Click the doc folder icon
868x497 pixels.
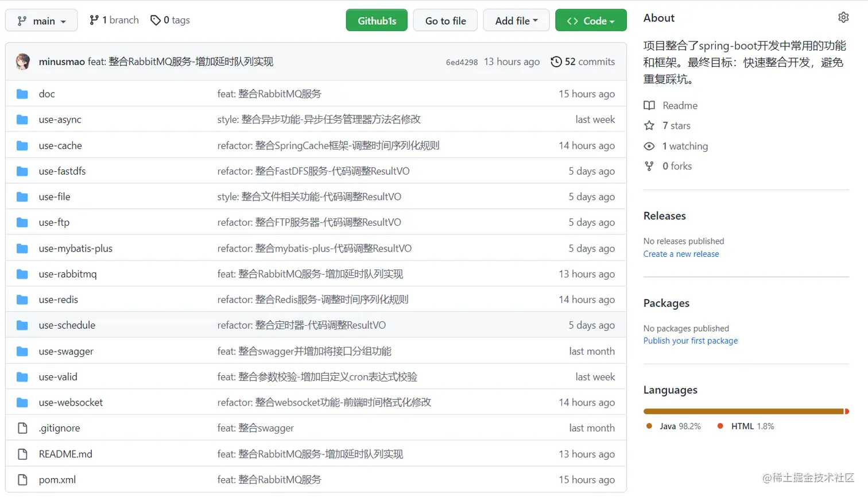click(22, 94)
